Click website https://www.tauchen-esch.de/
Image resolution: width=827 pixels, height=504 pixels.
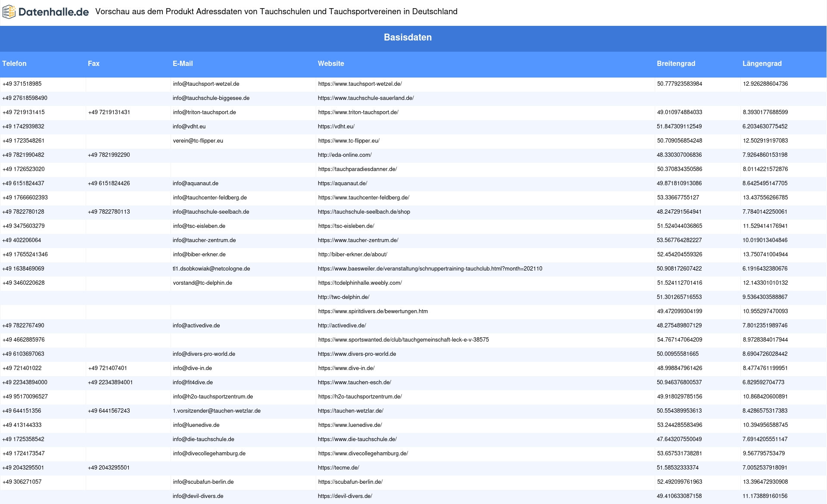click(354, 383)
